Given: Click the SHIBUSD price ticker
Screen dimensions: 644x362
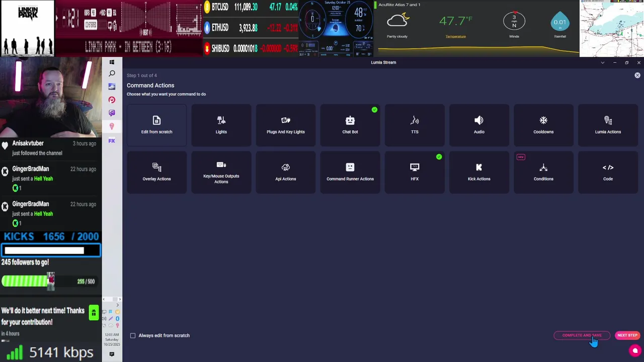Looking at the screenshot, I should [x=251, y=48].
